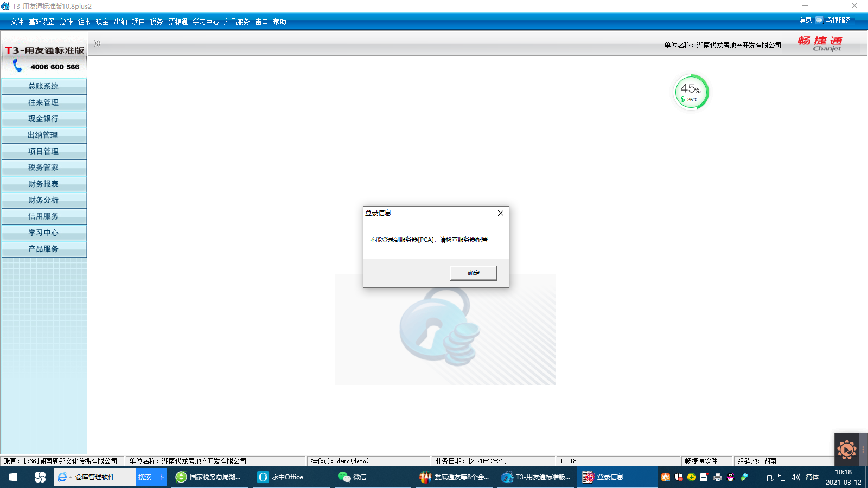Open the 微信 taskbar item
Viewport: 868px width, 488px height.
(x=372, y=477)
